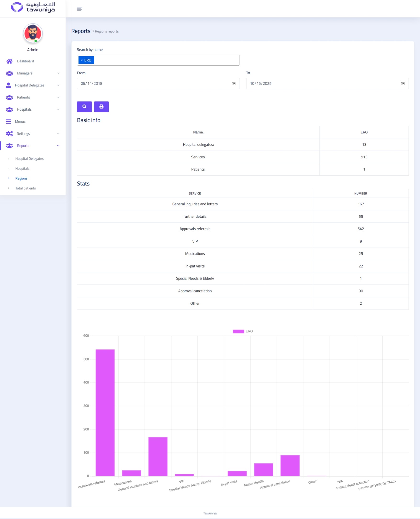Open the From date calendar picker icon
Image resolution: width=420 pixels, height=519 pixels.
234,84
